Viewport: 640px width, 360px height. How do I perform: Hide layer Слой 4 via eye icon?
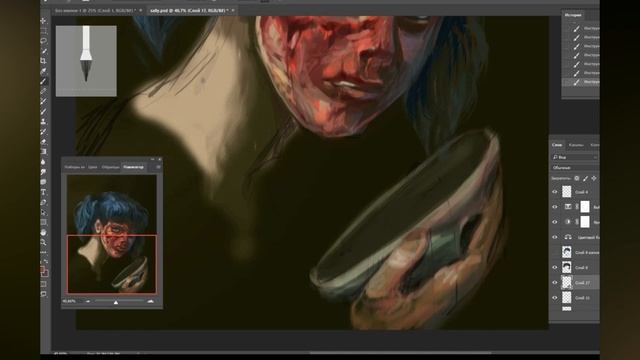pyautogui.click(x=555, y=192)
